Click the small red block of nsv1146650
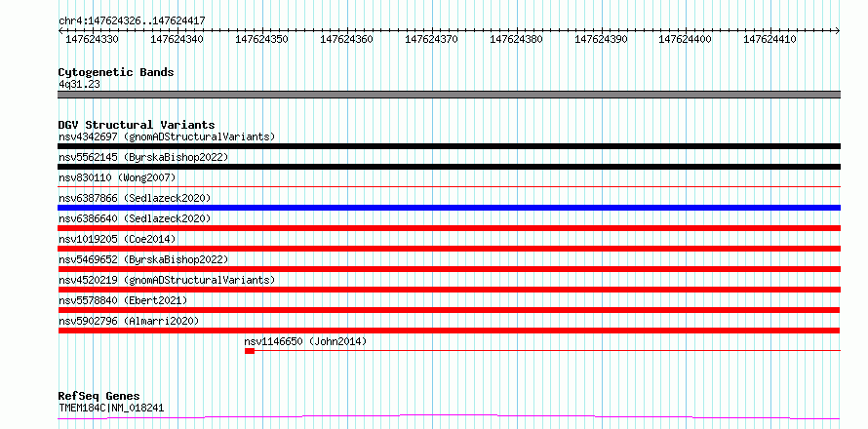The width and height of the screenshot is (868, 429). pos(250,351)
